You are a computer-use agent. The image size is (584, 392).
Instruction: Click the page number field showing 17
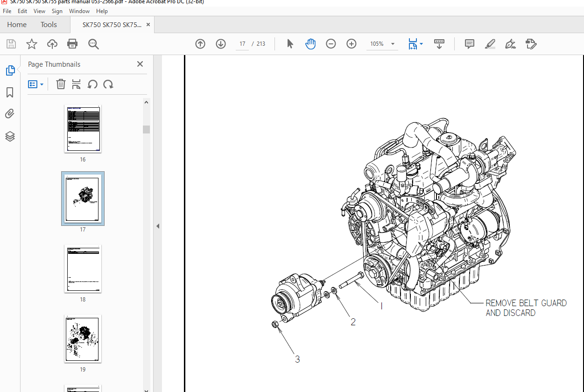tap(242, 44)
